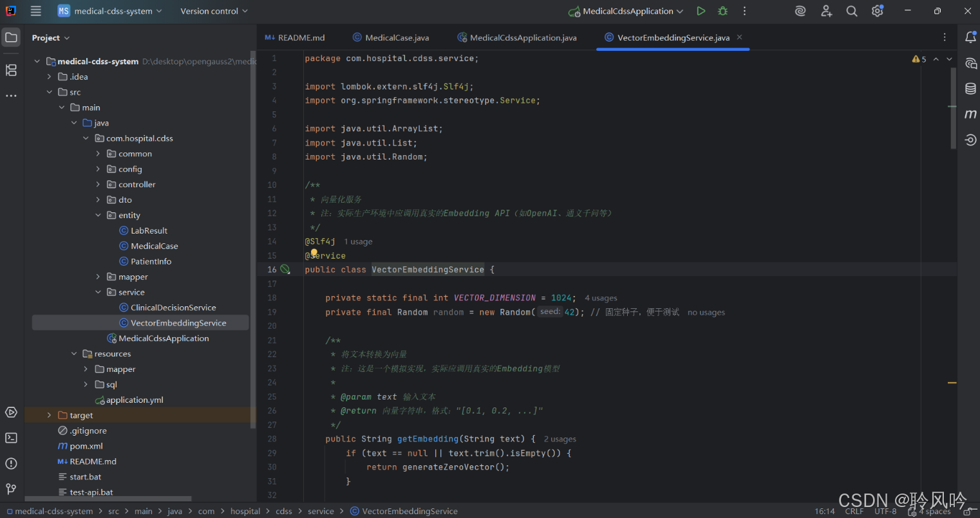This screenshot has height=518, width=980.
Task: Open editor tabs options menu
Action: click(945, 37)
